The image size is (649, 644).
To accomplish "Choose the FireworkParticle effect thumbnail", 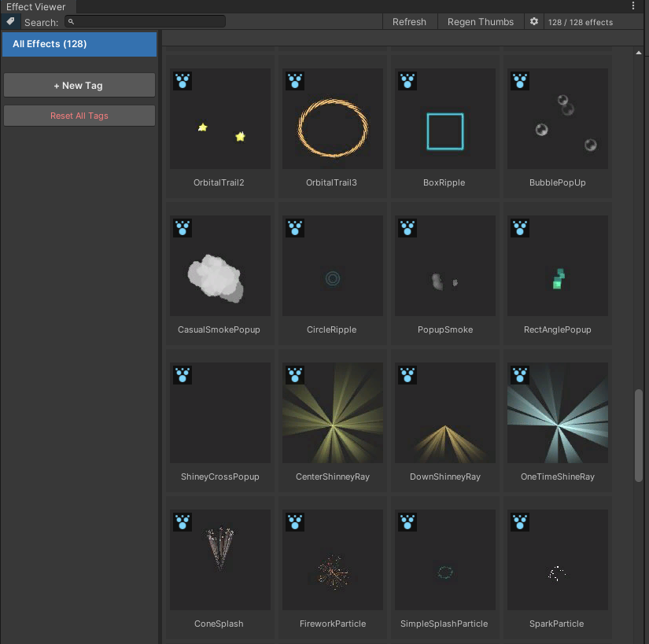I will tap(333, 560).
